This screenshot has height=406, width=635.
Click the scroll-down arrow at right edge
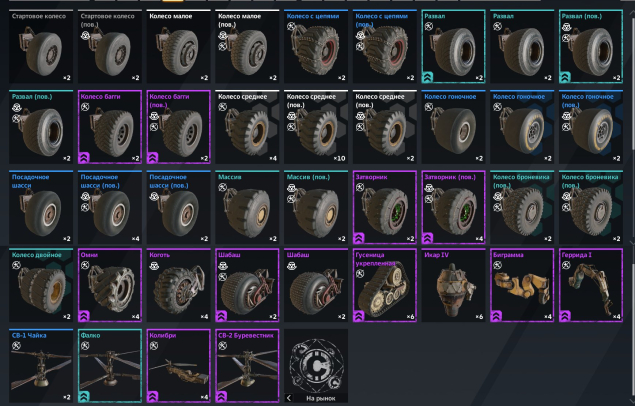point(632,243)
